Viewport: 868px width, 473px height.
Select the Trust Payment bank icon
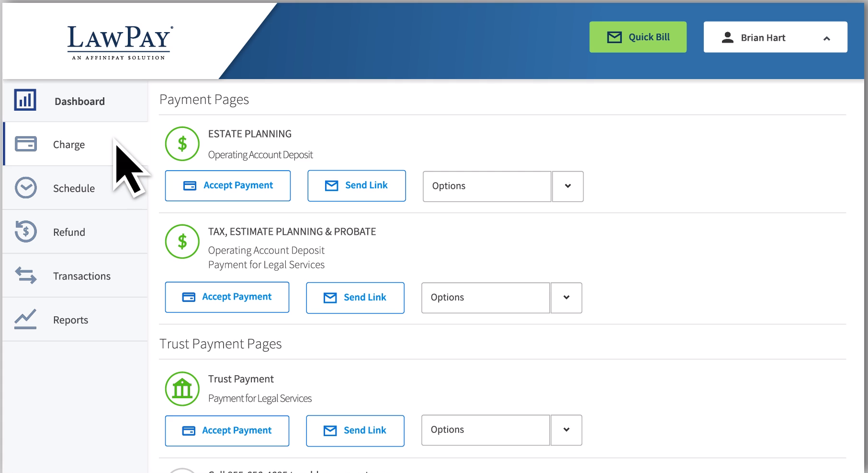tap(182, 389)
